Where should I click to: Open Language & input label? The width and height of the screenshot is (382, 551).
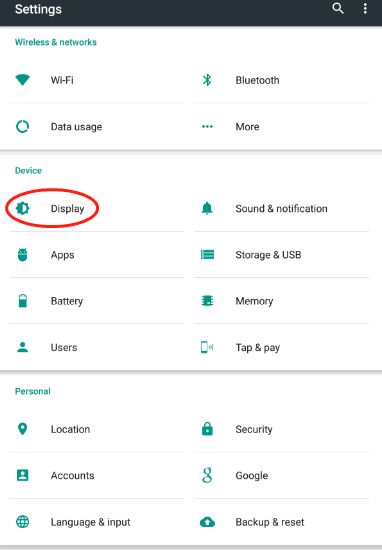[x=90, y=522]
